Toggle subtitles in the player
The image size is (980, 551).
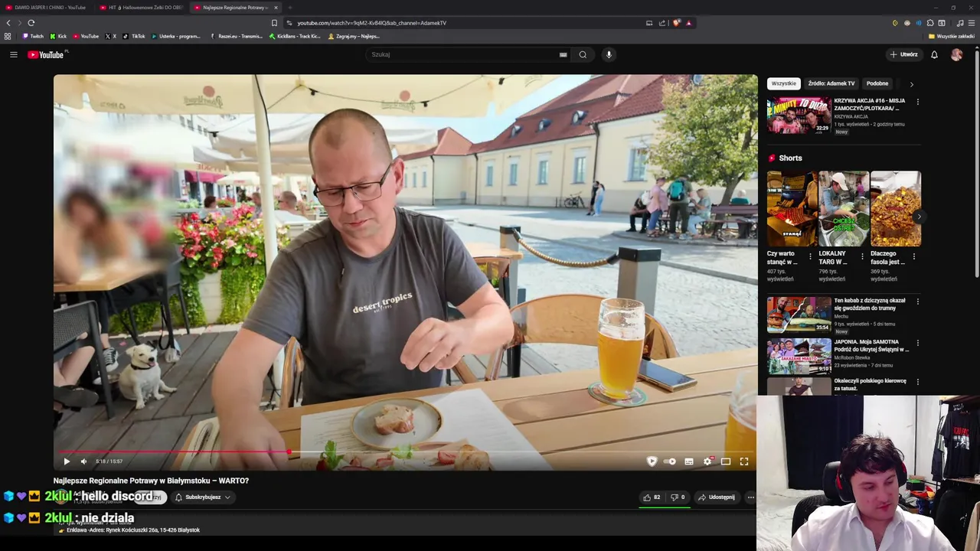(689, 461)
